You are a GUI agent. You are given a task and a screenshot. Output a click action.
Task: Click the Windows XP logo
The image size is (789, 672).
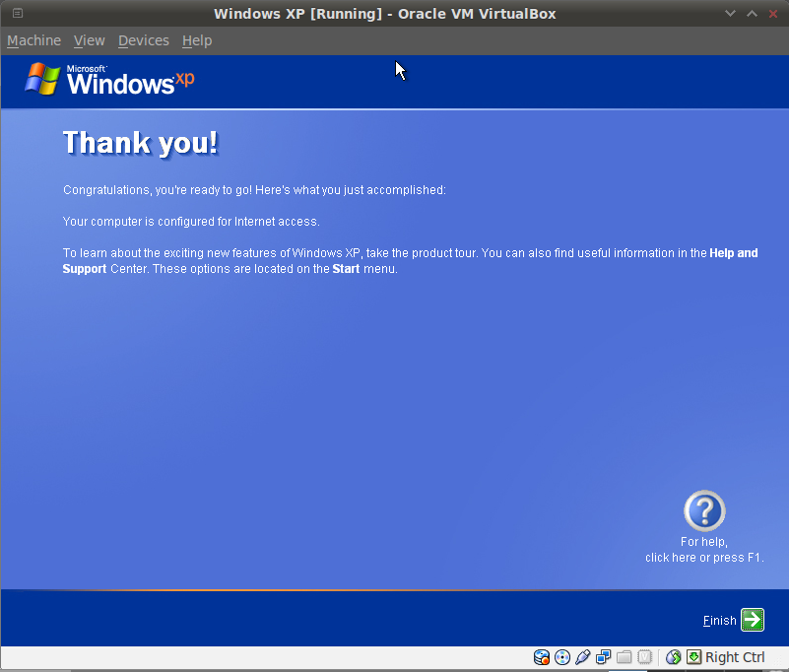109,79
